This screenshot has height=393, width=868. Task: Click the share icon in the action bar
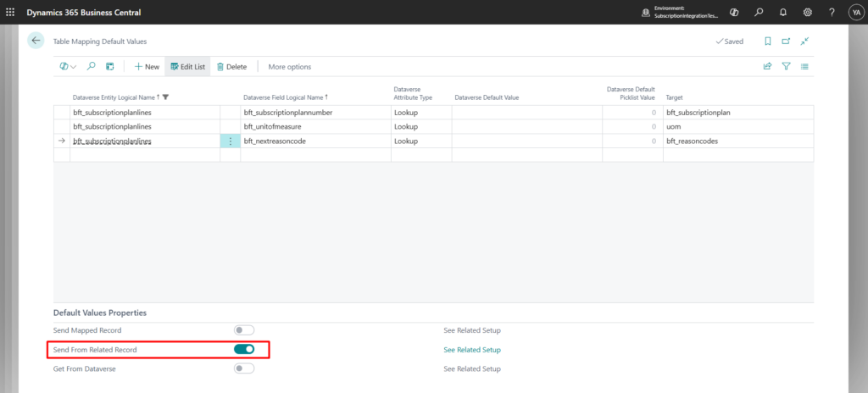click(x=767, y=66)
